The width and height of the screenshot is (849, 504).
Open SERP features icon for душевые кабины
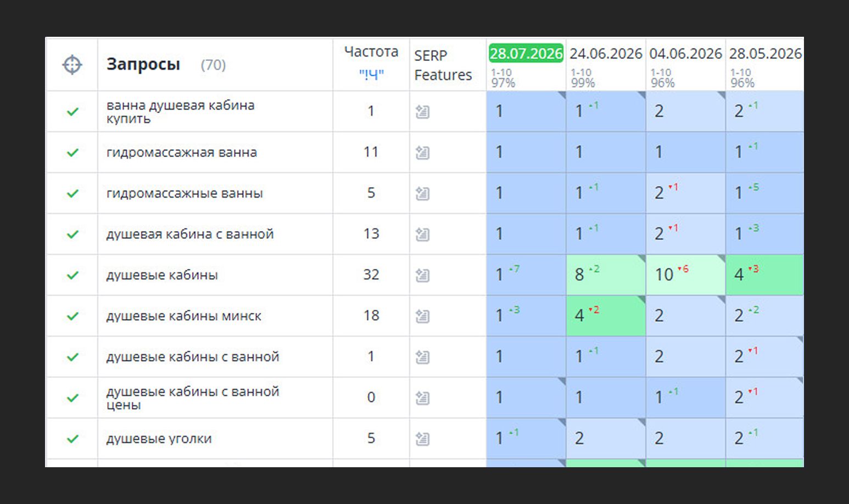(422, 275)
